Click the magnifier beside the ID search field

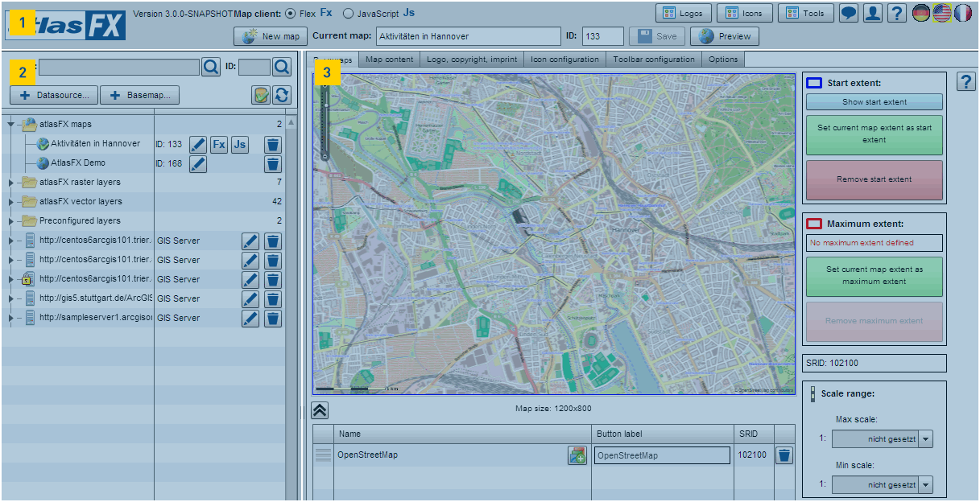282,67
